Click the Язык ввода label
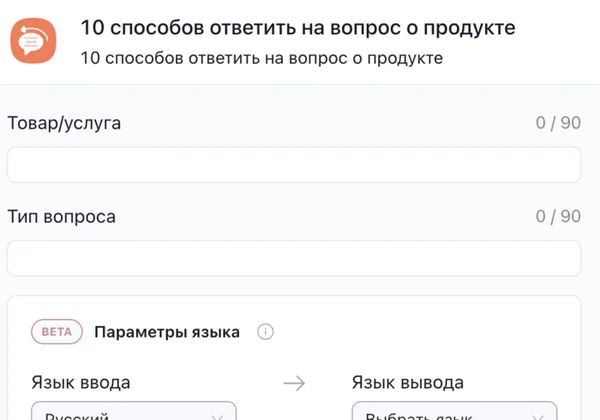This screenshot has width=600, height=420. click(x=81, y=382)
